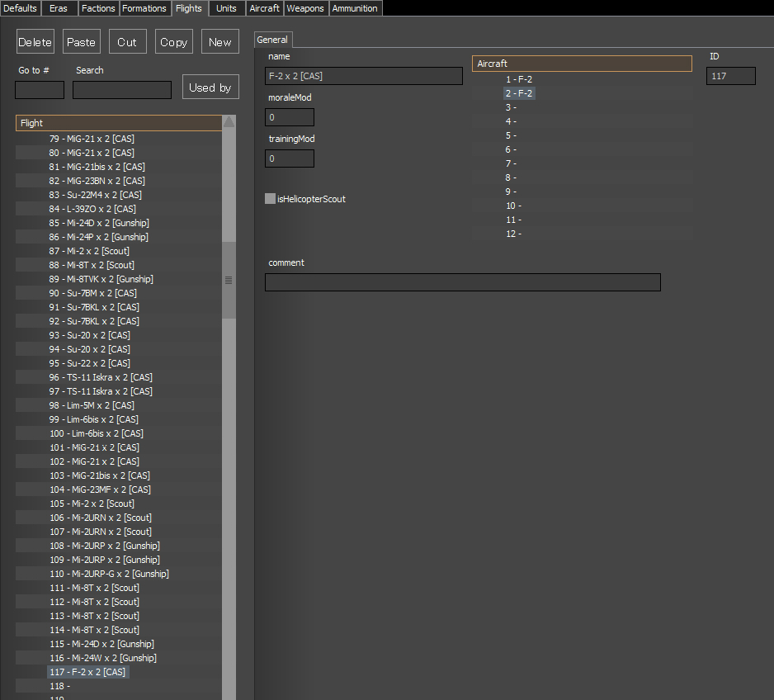
Task: Edit the moraleMod value field
Action: [290, 117]
